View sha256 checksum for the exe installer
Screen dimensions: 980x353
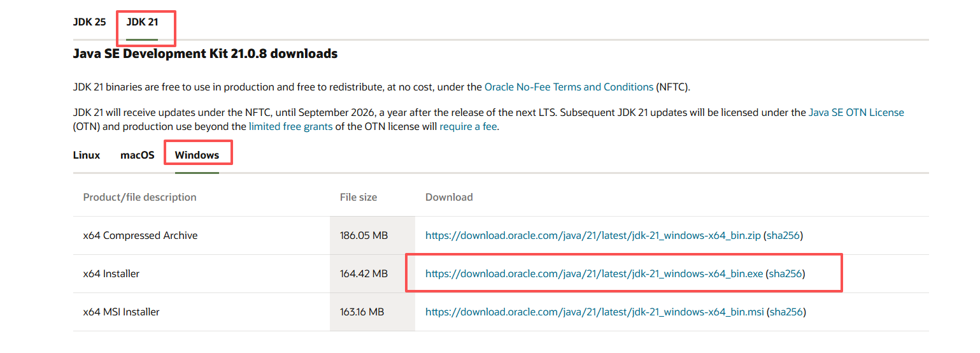(x=785, y=273)
